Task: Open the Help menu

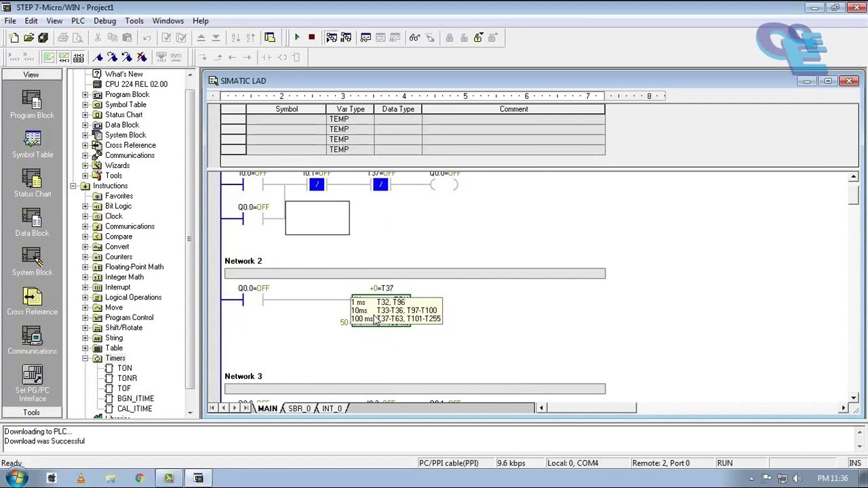Action: [201, 21]
